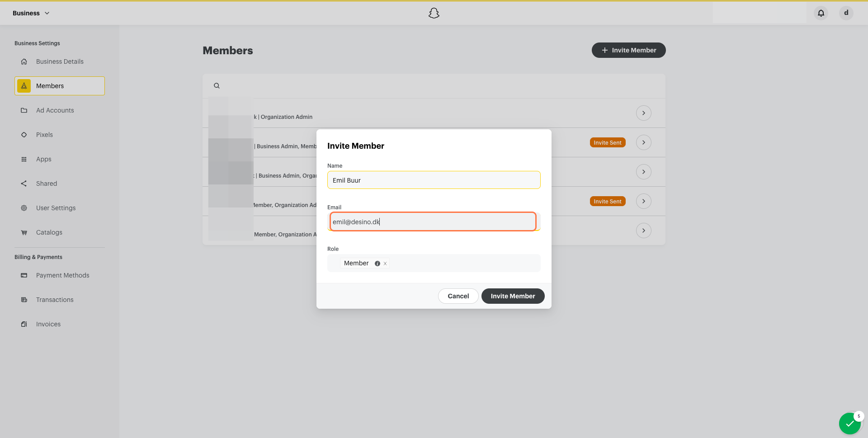Open the Invoices link

point(60,324)
